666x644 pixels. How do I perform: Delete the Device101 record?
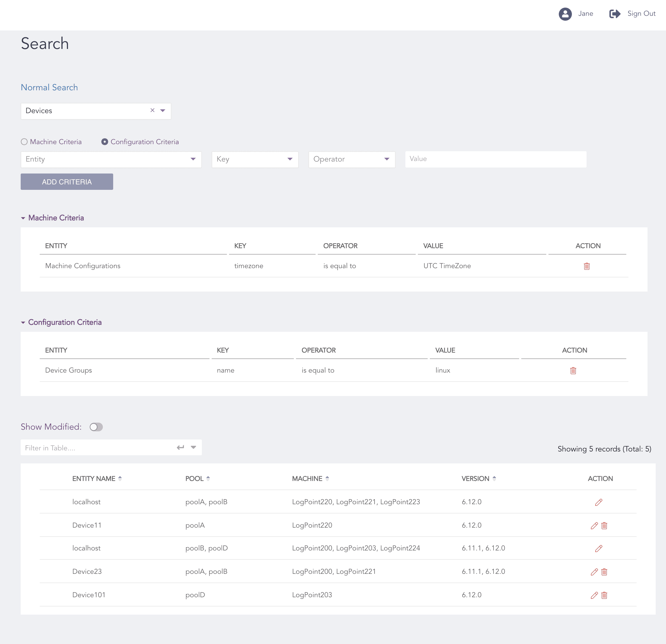(x=604, y=595)
